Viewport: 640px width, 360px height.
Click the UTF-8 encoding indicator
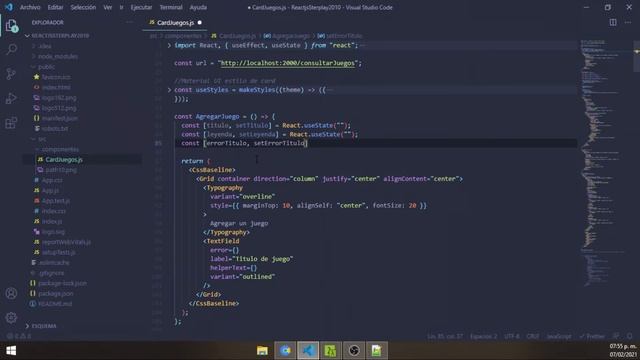512,336
